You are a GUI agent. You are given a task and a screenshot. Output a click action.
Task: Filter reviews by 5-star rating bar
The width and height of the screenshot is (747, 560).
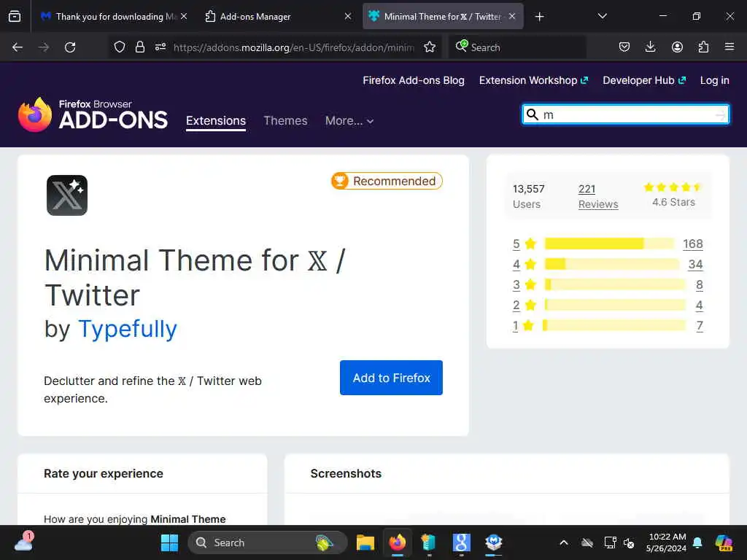(x=610, y=244)
